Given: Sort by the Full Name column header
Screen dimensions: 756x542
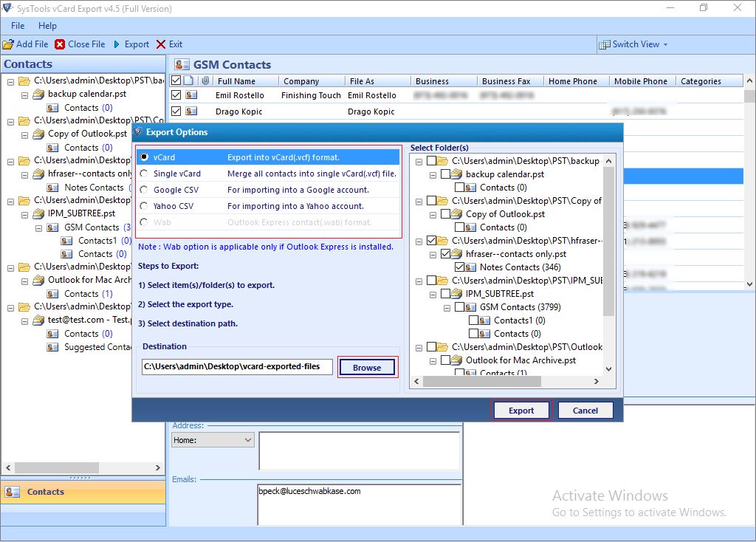Looking at the screenshot, I should click(245, 81).
